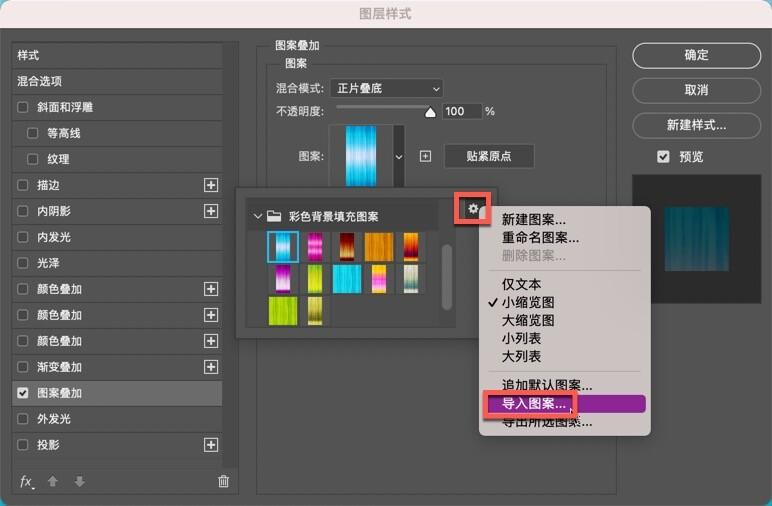Move effect down with the down arrow

tap(79, 481)
